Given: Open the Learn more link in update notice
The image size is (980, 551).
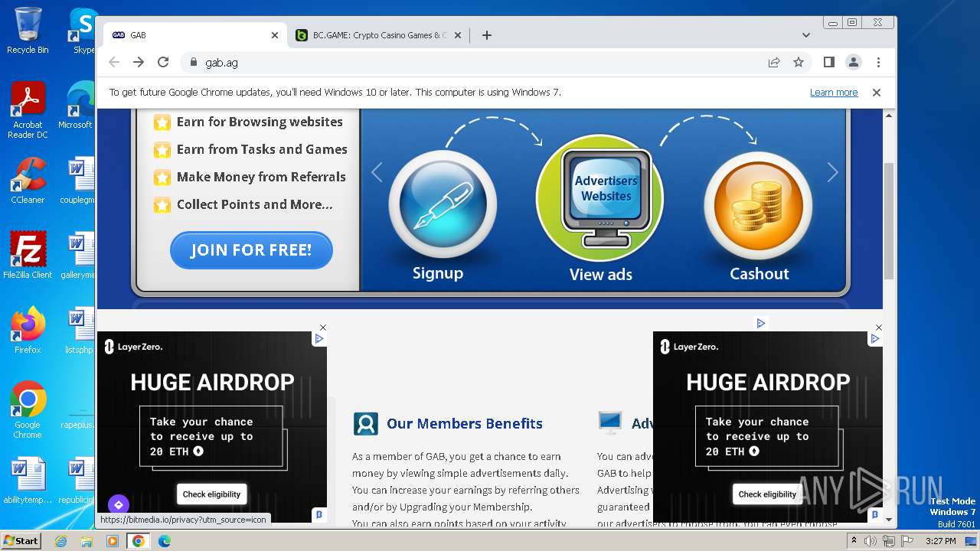Looking at the screenshot, I should click(834, 92).
